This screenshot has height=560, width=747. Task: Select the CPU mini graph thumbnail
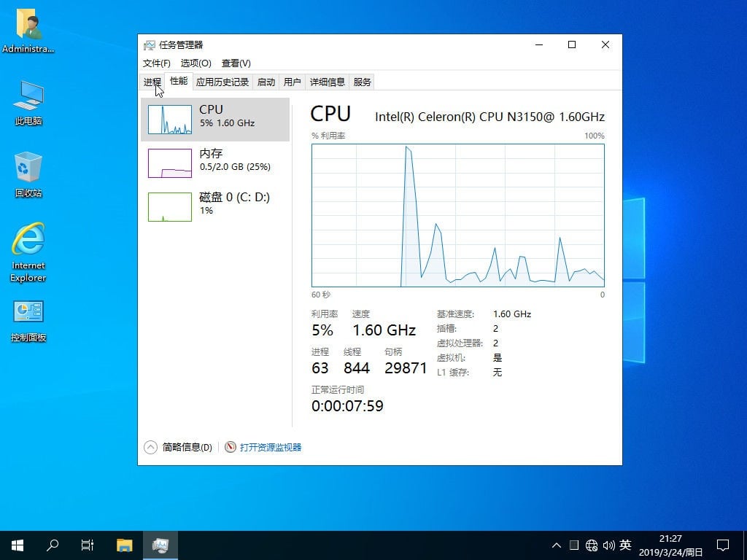[169, 120]
